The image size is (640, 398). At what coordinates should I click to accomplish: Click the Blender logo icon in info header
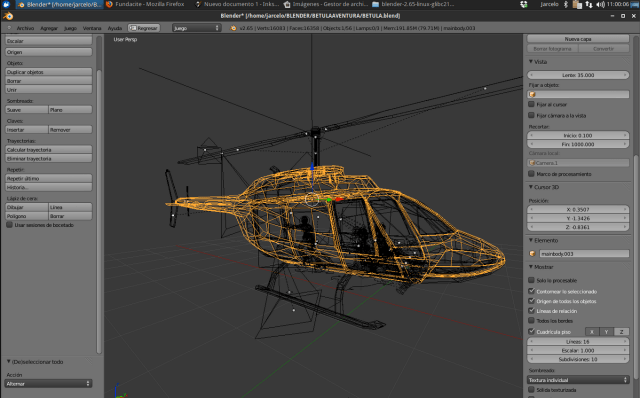[233, 28]
